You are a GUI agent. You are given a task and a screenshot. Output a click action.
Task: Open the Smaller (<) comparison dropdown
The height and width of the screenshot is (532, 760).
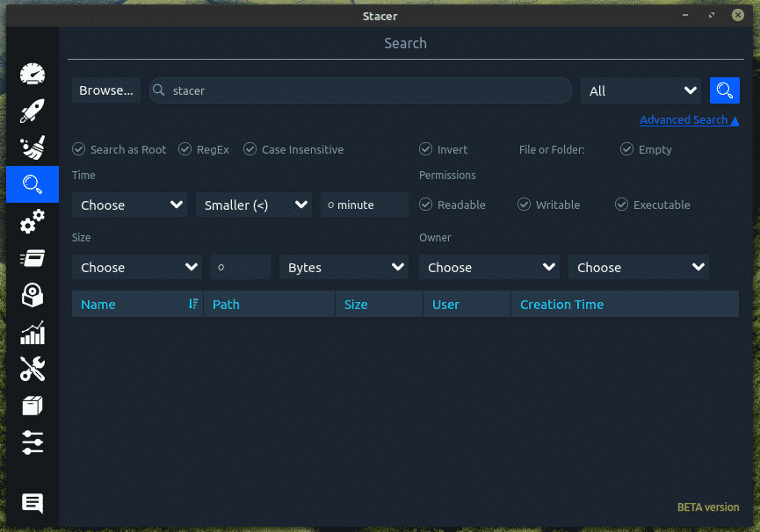tap(254, 205)
